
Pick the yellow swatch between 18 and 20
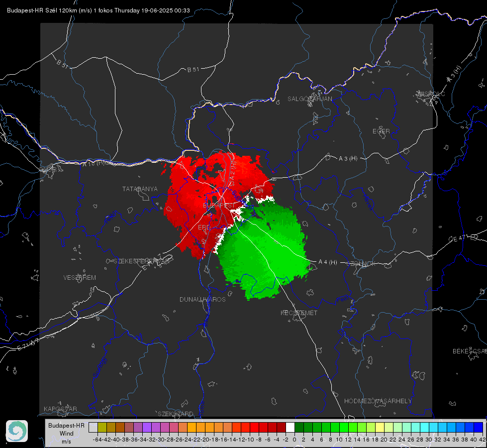[x=380, y=427]
